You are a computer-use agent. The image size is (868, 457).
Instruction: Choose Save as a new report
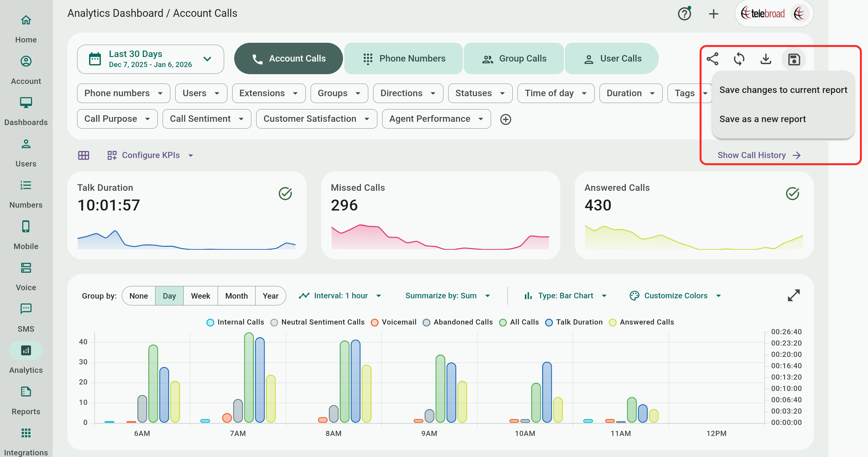tap(762, 119)
